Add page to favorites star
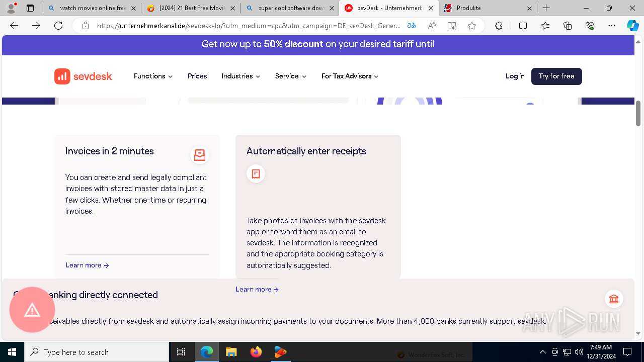Screen dimensions: 644x362 pos(472,26)
